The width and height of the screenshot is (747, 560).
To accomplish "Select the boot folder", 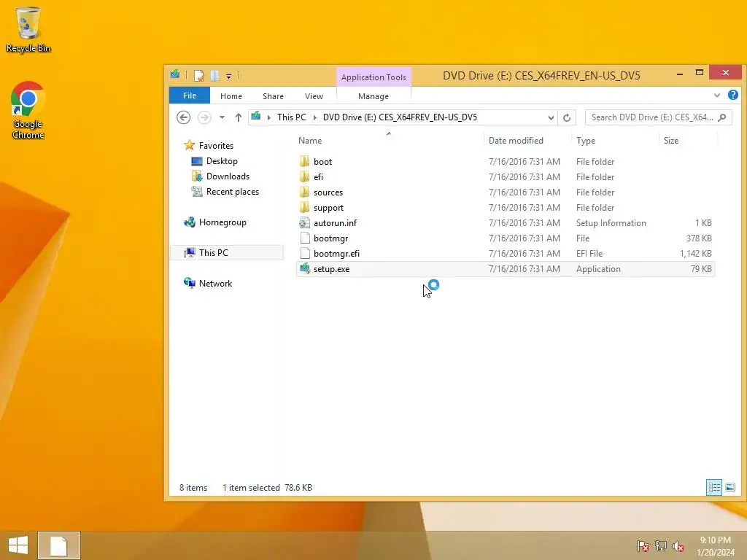I will [316, 161].
